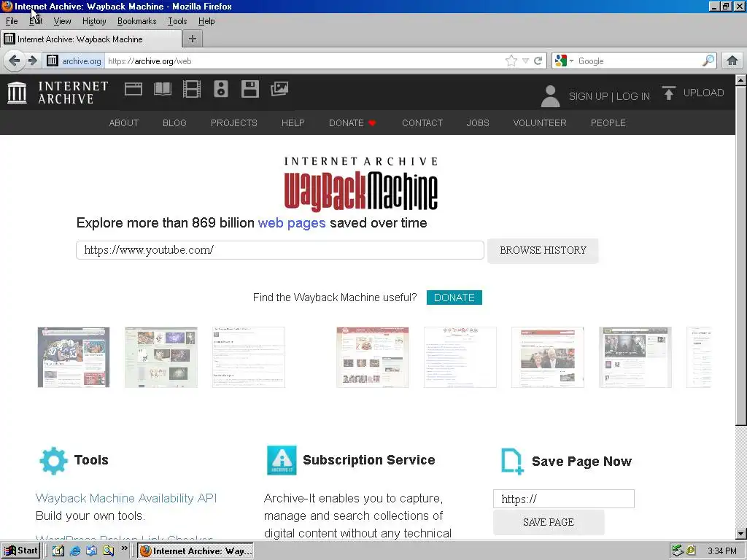Bookmark this page with star icon

coord(511,61)
